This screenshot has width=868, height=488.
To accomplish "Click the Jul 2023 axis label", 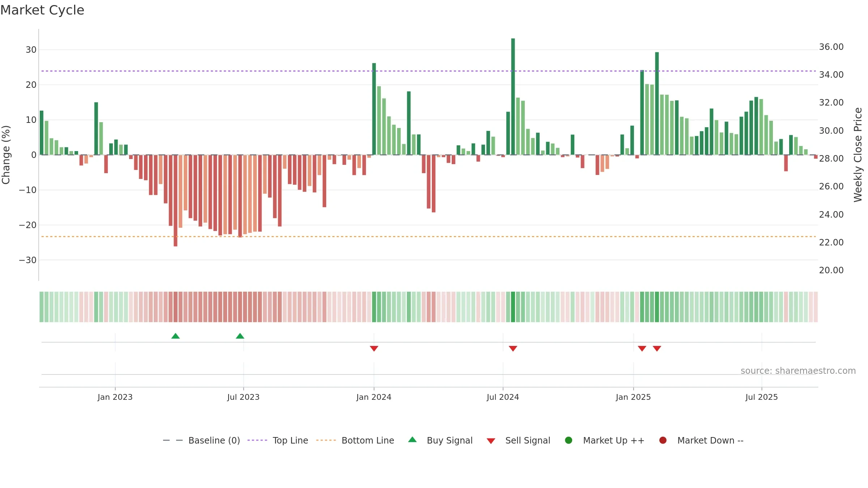I will pos(243,397).
